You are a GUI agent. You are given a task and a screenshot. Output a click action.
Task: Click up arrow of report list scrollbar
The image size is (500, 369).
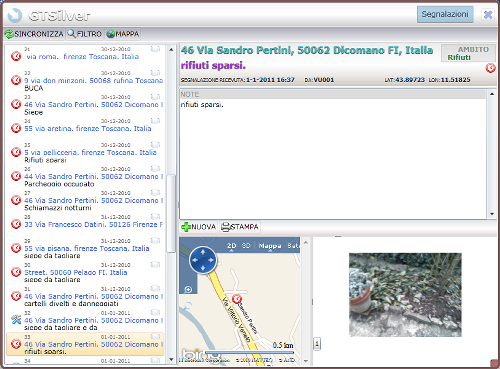171,50
